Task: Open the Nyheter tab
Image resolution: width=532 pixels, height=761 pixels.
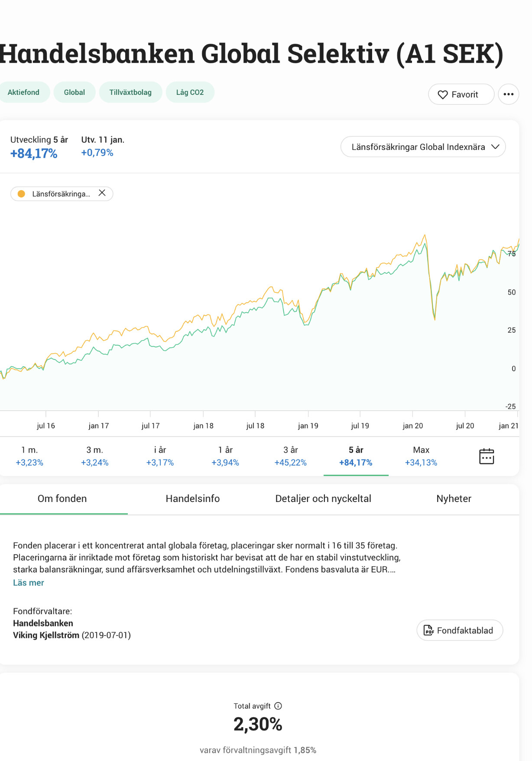Action: click(454, 499)
